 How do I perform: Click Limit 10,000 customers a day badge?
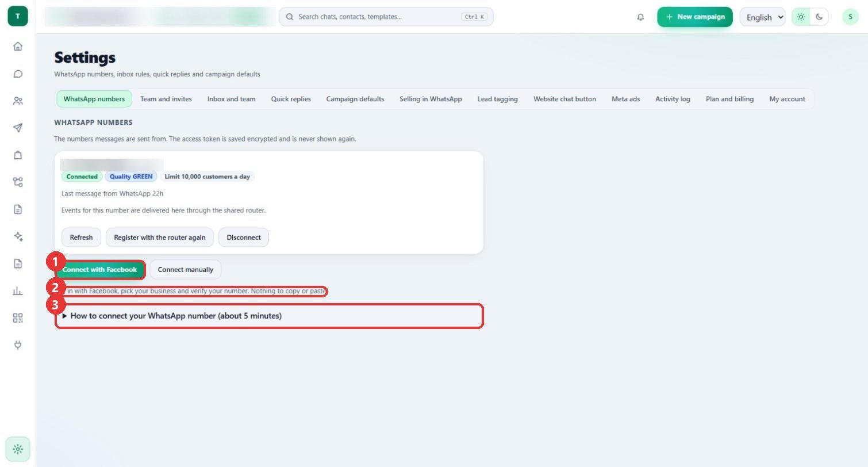(x=208, y=177)
